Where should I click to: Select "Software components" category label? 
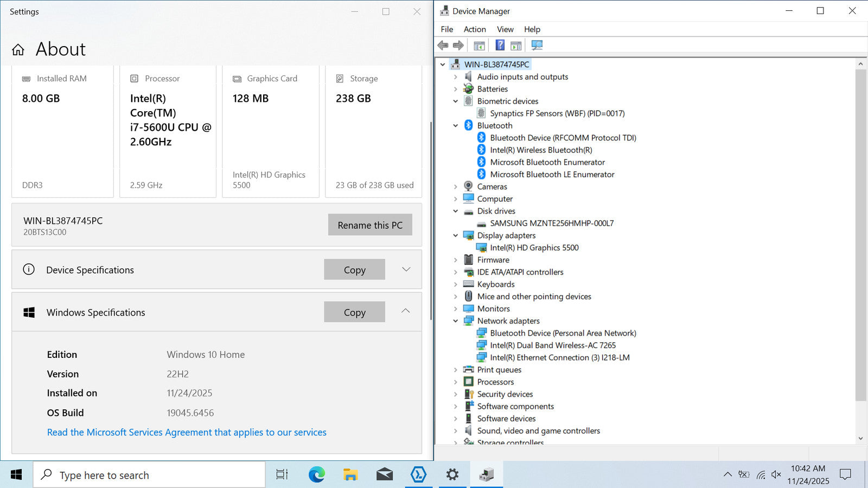pos(515,406)
